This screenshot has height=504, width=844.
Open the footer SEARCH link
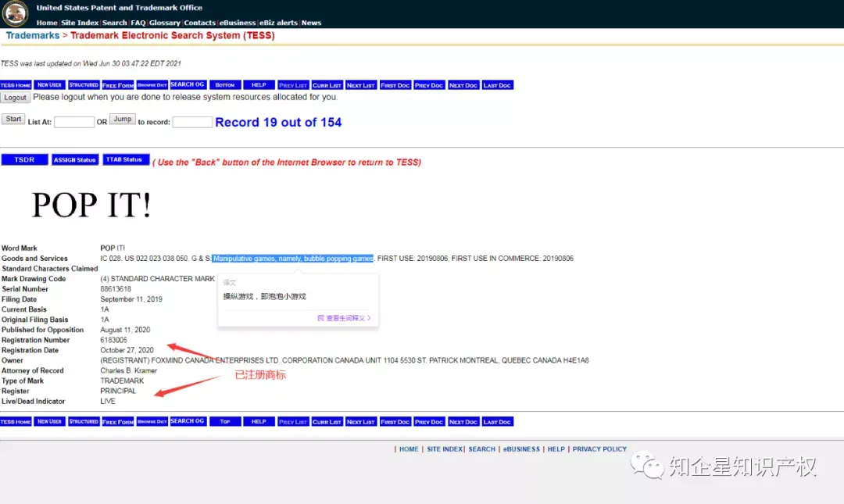click(x=481, y=449)
